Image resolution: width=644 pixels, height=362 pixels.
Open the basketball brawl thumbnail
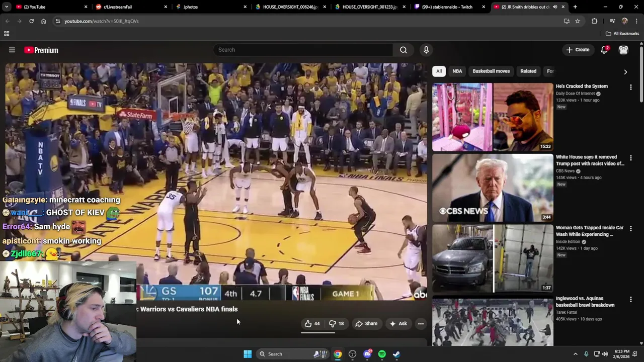[x=493, y=322]
